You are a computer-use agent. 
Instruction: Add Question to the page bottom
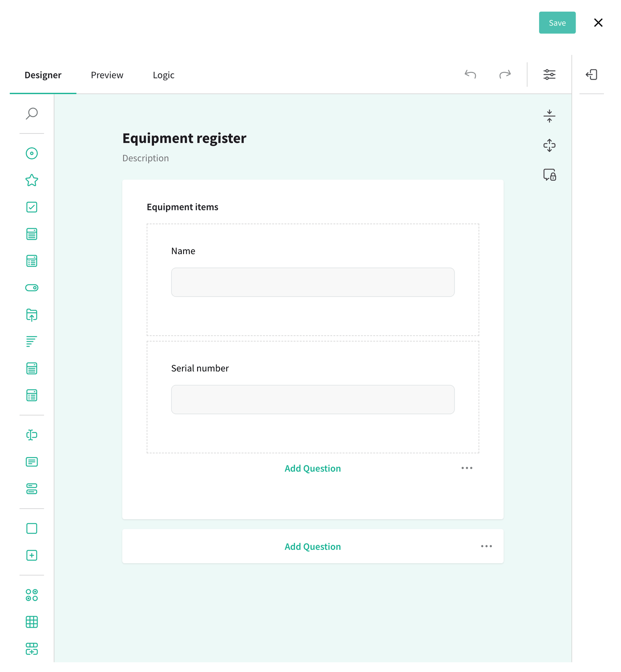point(312,546)
